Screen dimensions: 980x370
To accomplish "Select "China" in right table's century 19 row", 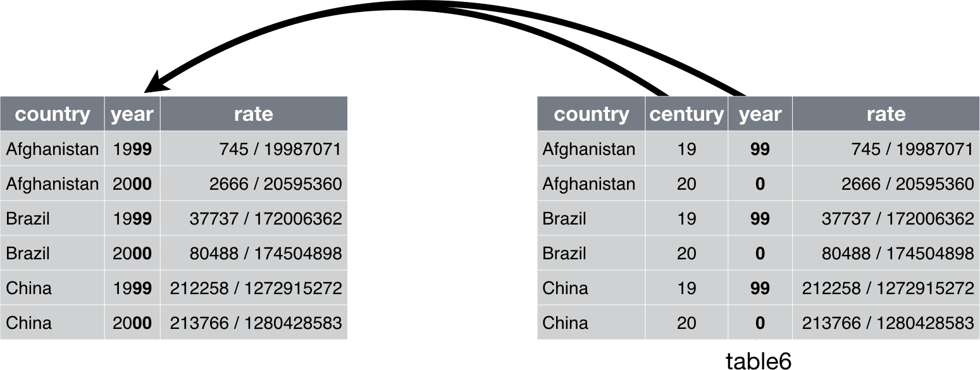I will click(565, 288).
